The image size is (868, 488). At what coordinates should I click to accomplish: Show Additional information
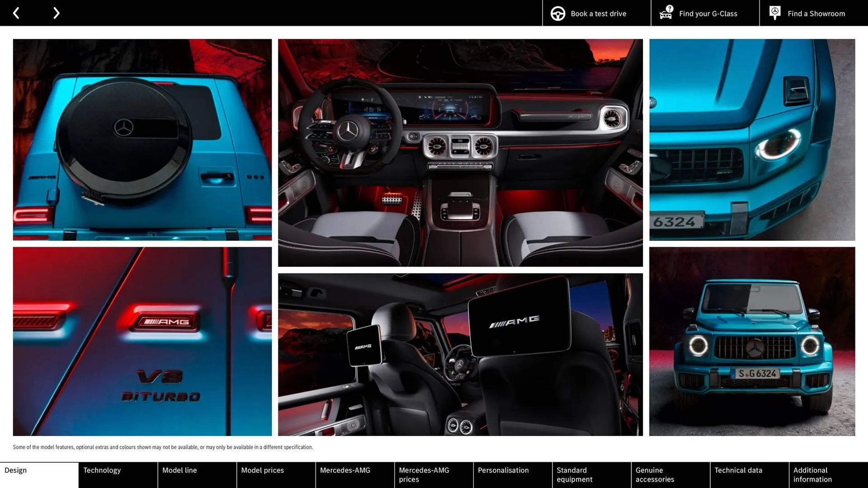point(814,474)
